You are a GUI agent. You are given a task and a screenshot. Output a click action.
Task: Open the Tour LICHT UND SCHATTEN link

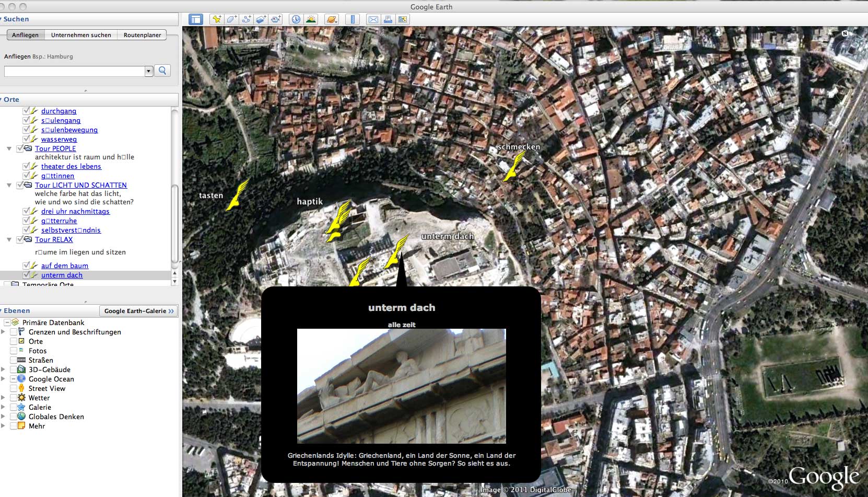[81, 185]
